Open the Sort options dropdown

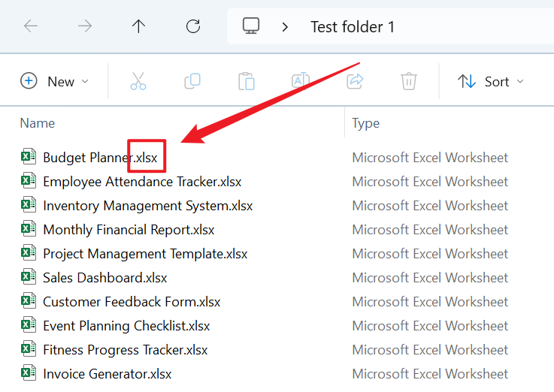pyautogui.click(x=490, y=81)
